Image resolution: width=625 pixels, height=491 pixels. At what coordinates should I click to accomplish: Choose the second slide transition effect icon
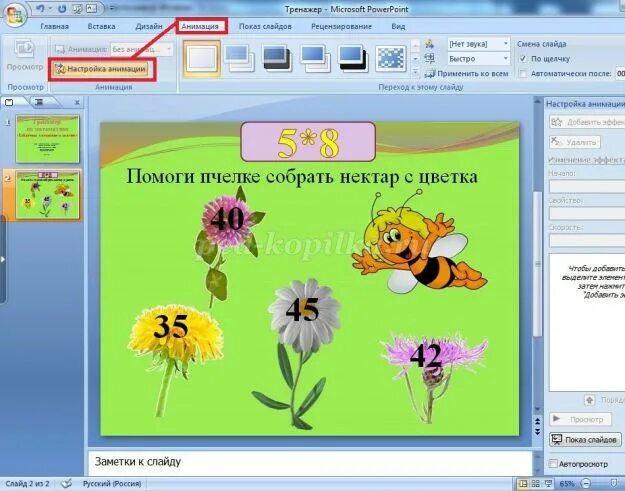[239, 59]
